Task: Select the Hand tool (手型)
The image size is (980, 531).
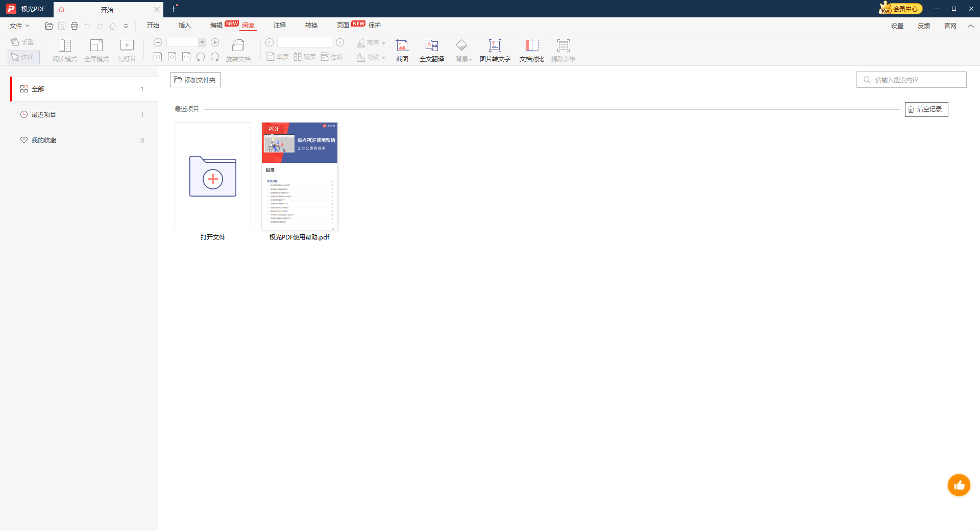Action: coord(22,42)
